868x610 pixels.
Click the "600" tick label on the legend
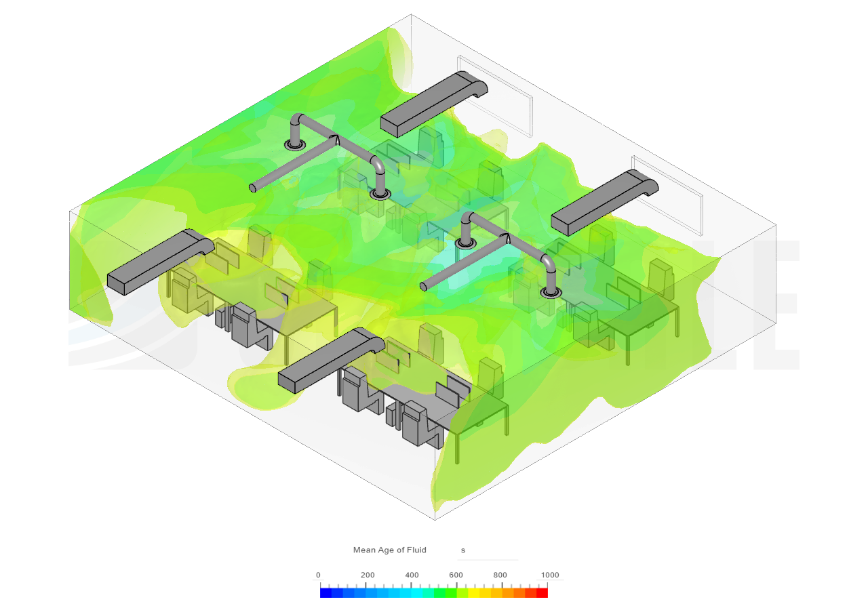(456, 575)
